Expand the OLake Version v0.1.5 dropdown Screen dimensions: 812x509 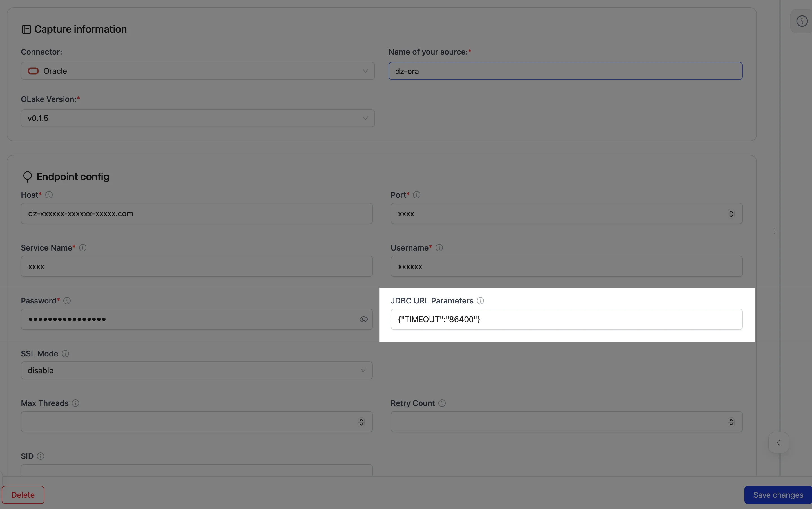(x=198, y=118)
